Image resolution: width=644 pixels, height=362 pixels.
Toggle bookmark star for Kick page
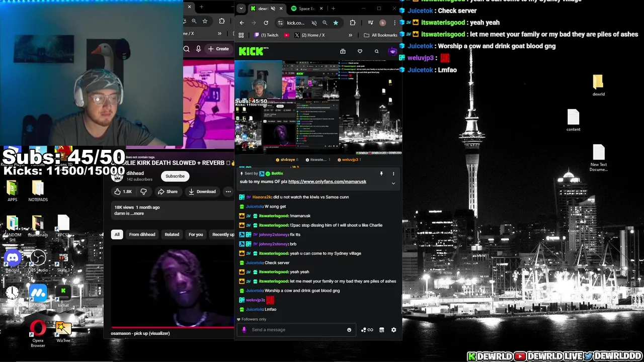(x=336, y=23)
